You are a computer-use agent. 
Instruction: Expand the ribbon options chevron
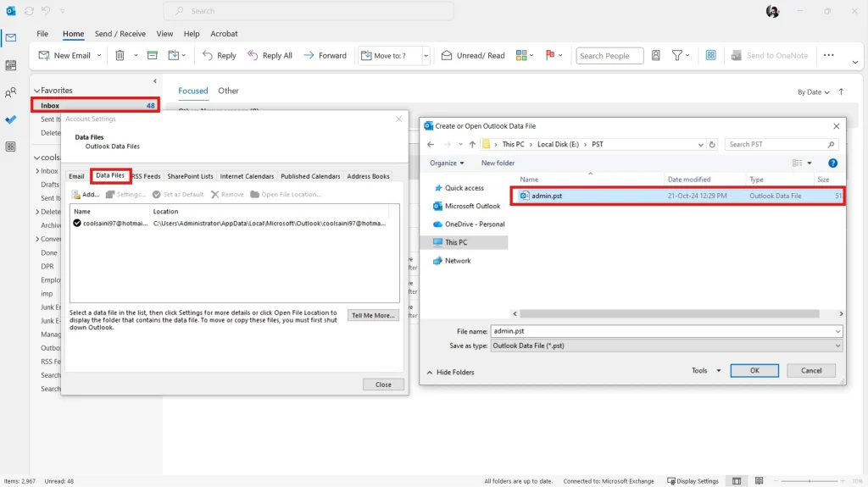[x=855, y=62]
